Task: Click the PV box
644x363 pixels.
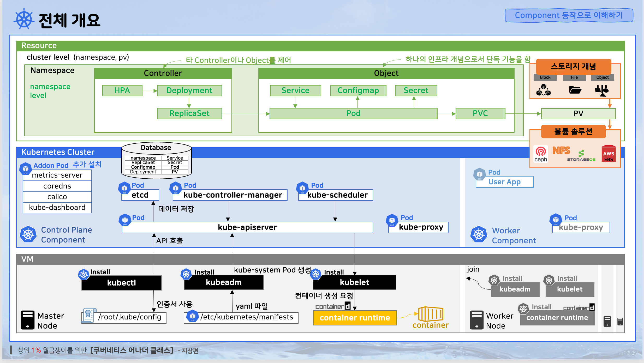Action: pyautogui.click(x=579, y=113)
